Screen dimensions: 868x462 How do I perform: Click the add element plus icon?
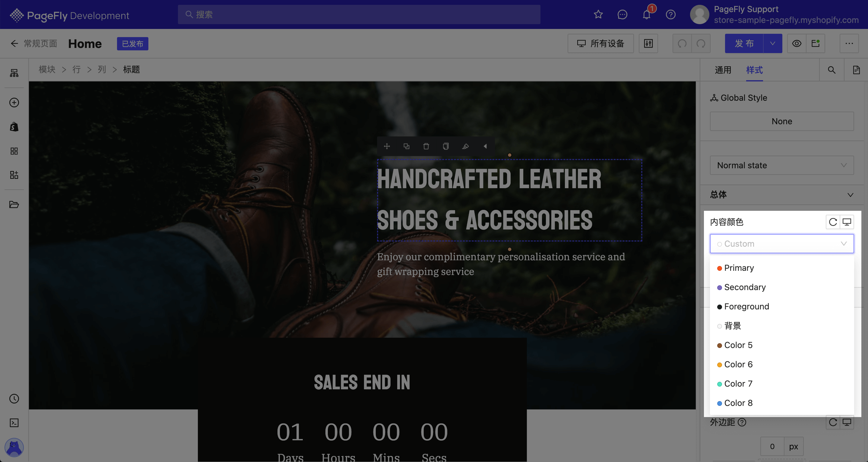pyautogui.click(x=14, y=103)
